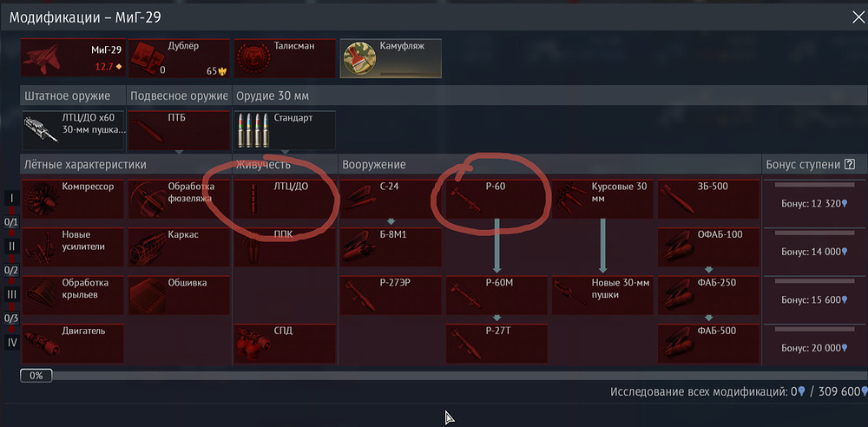Open the Р-60 missile modification

[496, 199]
